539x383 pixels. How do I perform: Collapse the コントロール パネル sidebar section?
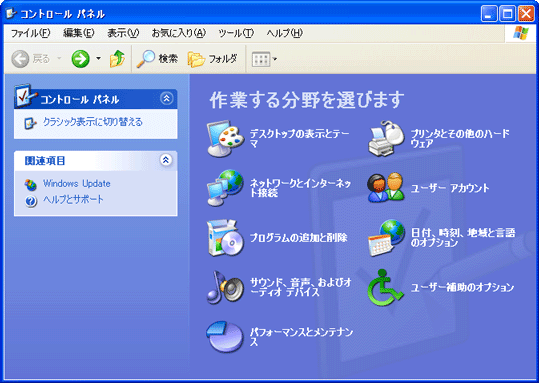(x=166, y=99)
